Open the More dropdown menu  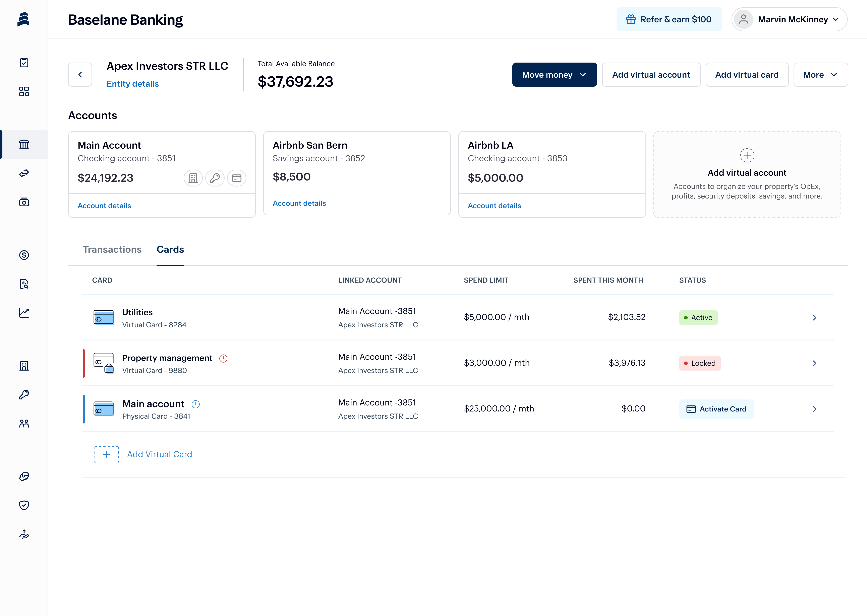pyautogui.click(x=820, y=75)
